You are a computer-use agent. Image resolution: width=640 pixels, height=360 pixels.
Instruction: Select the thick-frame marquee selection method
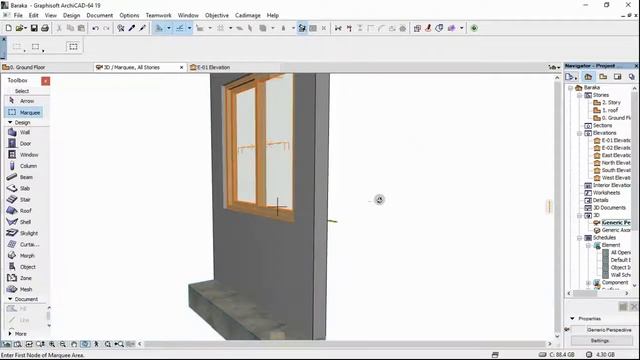(73, 46)
